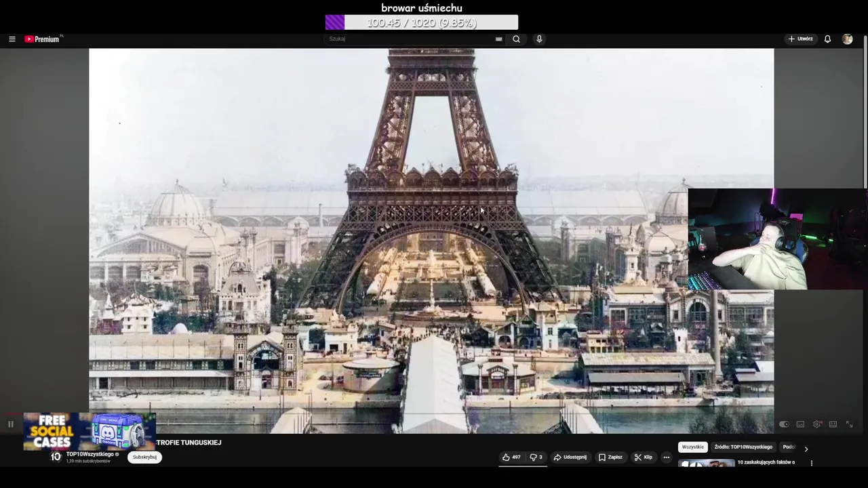This screenshot has height=488, width=868.
Task: Open the notifications bell
Action: (827, 39)
